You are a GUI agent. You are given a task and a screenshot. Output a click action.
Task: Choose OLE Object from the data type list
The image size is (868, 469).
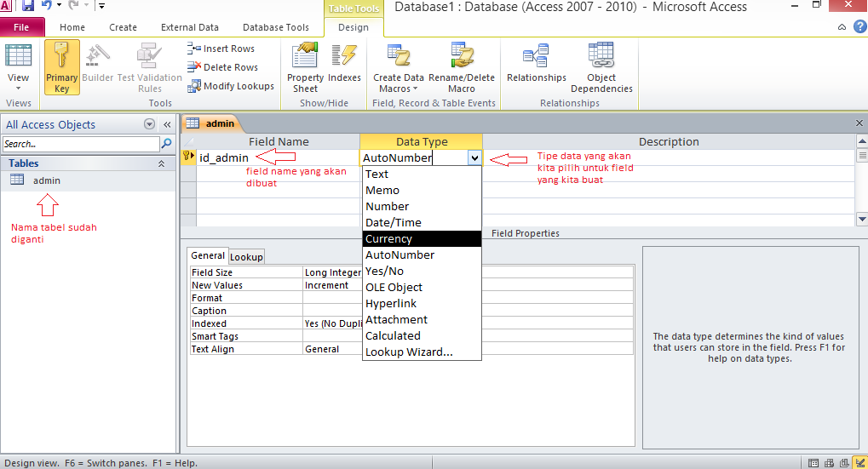422,287
